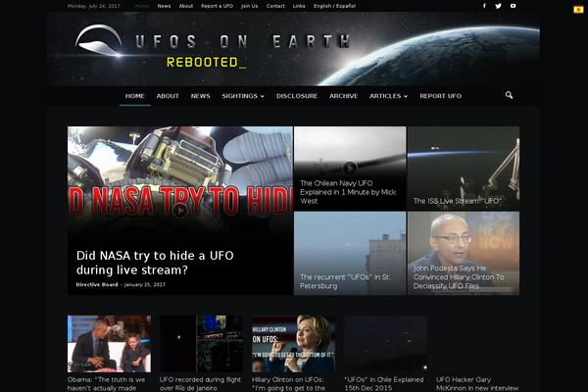Open the YouTube social icon
Viewport: 588px width, 392px height.
[513, 6]
